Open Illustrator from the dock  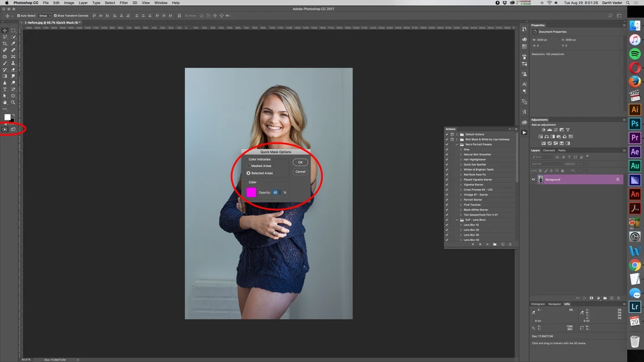pyautogui.click(x=635, y=110)
